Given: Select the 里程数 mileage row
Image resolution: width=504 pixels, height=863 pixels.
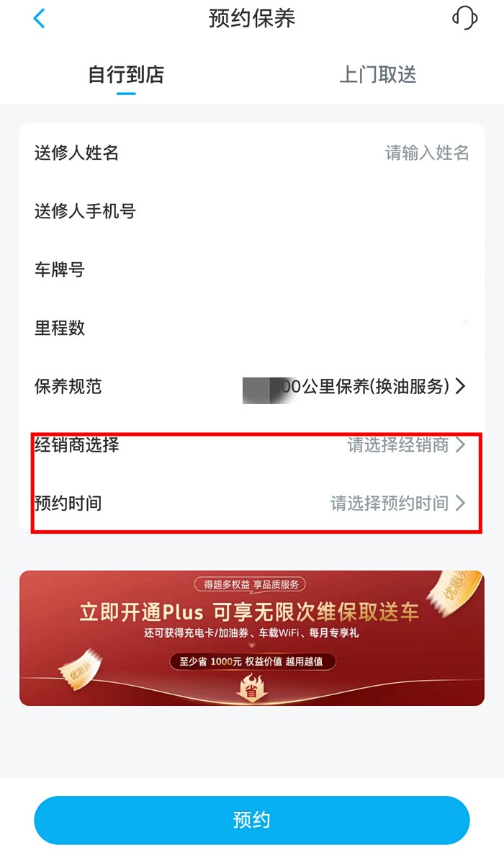Looking at the screenshot, I should click(x=252, y=328).
